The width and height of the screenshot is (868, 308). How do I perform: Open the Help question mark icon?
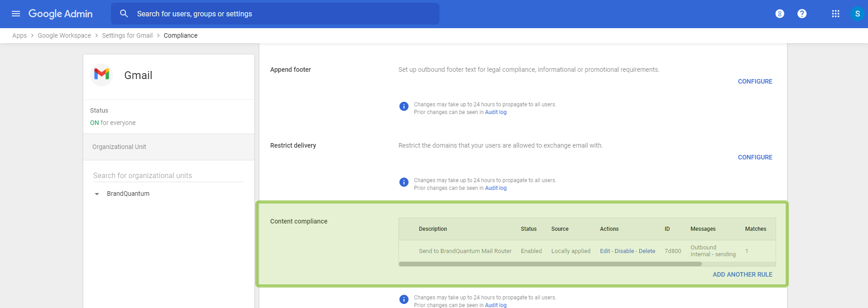802,14
